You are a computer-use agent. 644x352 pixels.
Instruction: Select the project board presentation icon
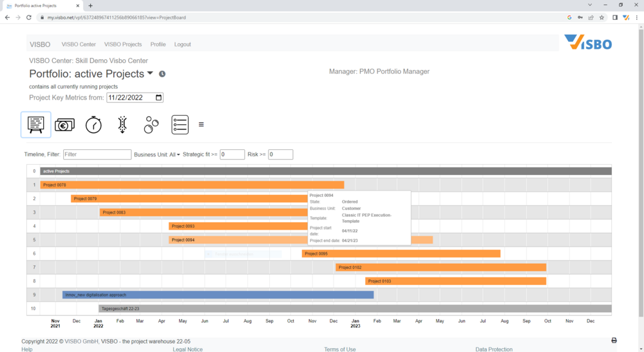point(36,124)
